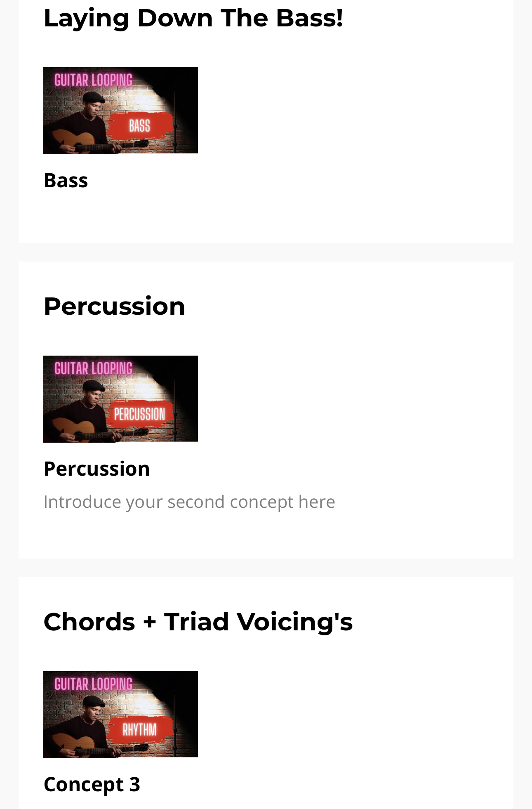The height and width of the screenshot is (809, 532).
Task: Open the Concept 3 lesson title
Action: [x=92, y=784]
